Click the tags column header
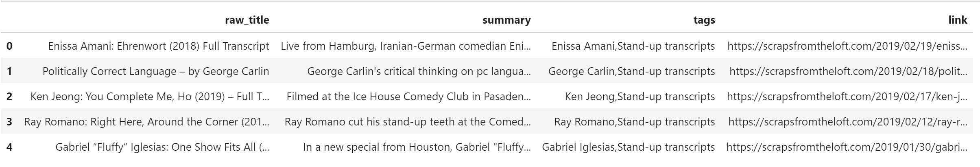The width and height of the screenshot is (980, 167). [x=704, y=20]
